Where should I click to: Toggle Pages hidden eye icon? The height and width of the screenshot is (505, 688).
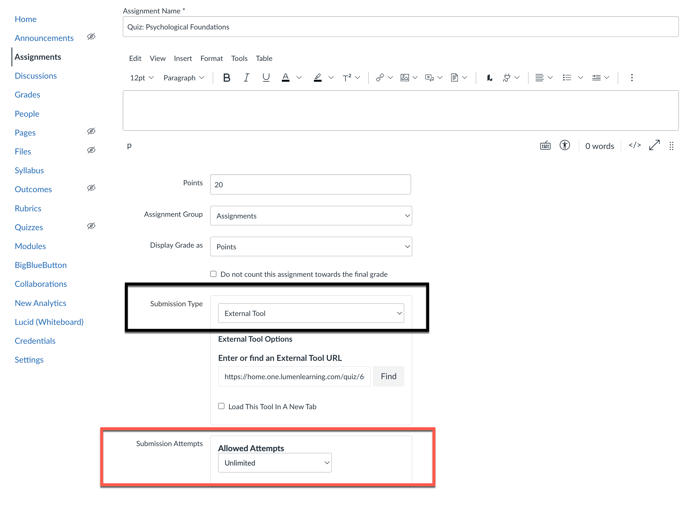(x=91, y=131)
